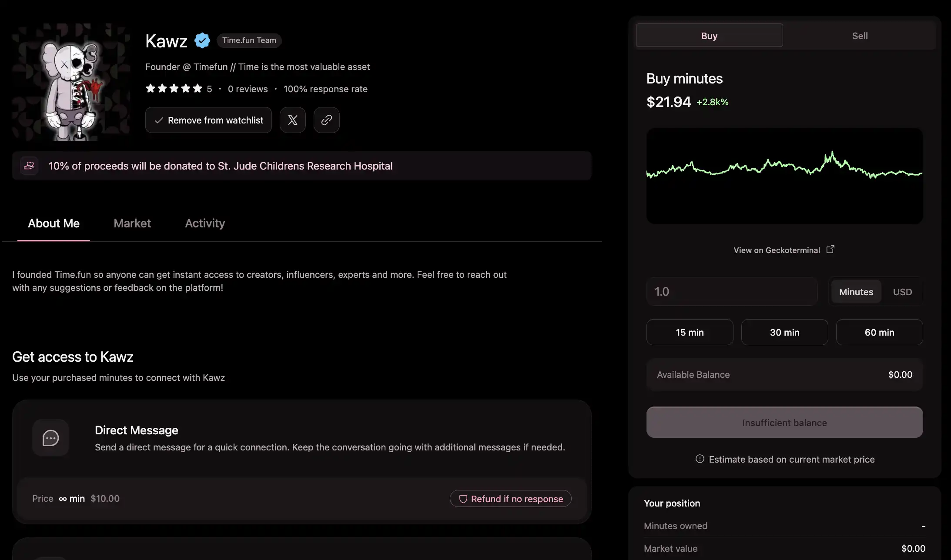
Task: Switch the amount unit to USD
Action: 902,292
